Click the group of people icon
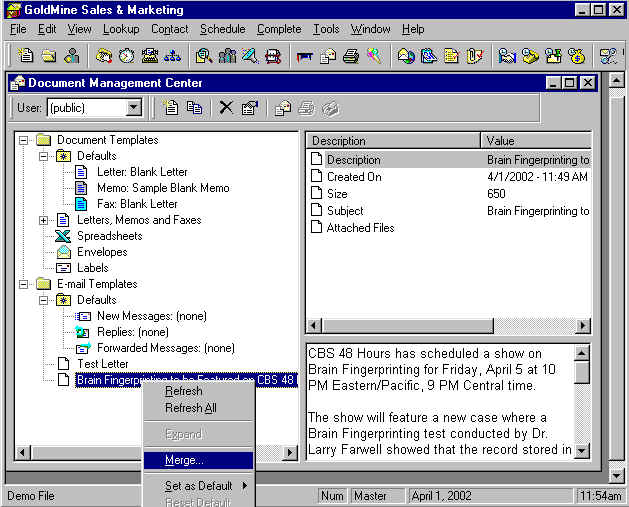 227,56
